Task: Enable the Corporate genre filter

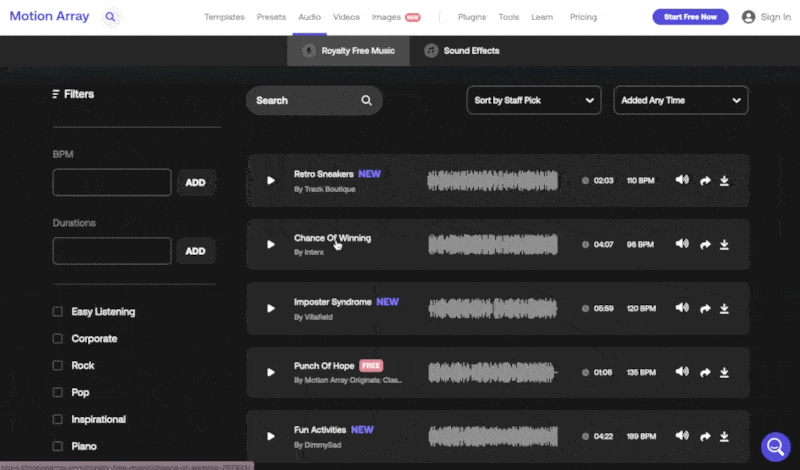Action: pyautogui.click(x=58, y=339)
